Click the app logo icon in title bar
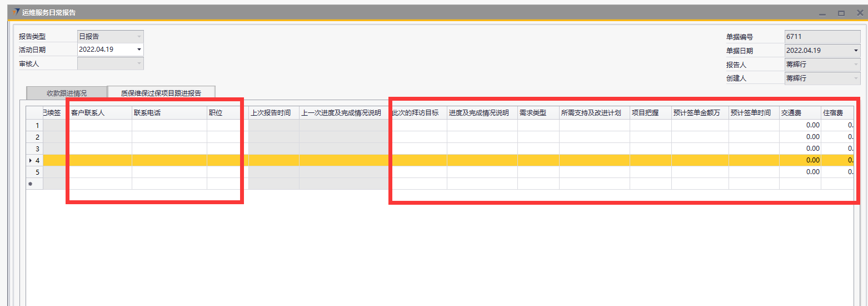Viewport: 868px width, 306px height. pos(16,12)
